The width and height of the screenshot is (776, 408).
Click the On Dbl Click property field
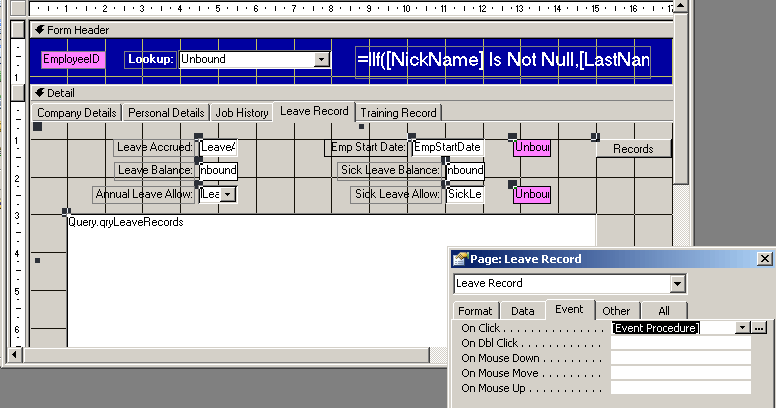click(681, 343)
